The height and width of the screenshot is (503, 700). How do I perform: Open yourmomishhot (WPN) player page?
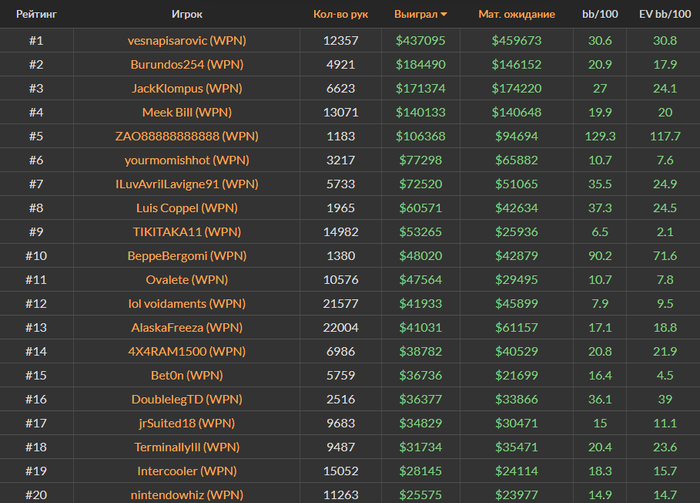(x=187, y=160)
